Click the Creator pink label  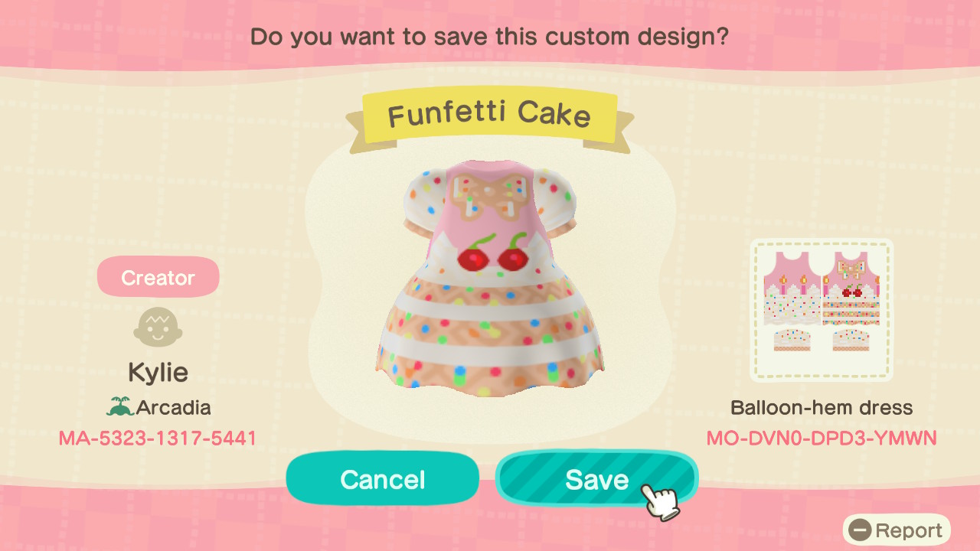coord(158,277)
